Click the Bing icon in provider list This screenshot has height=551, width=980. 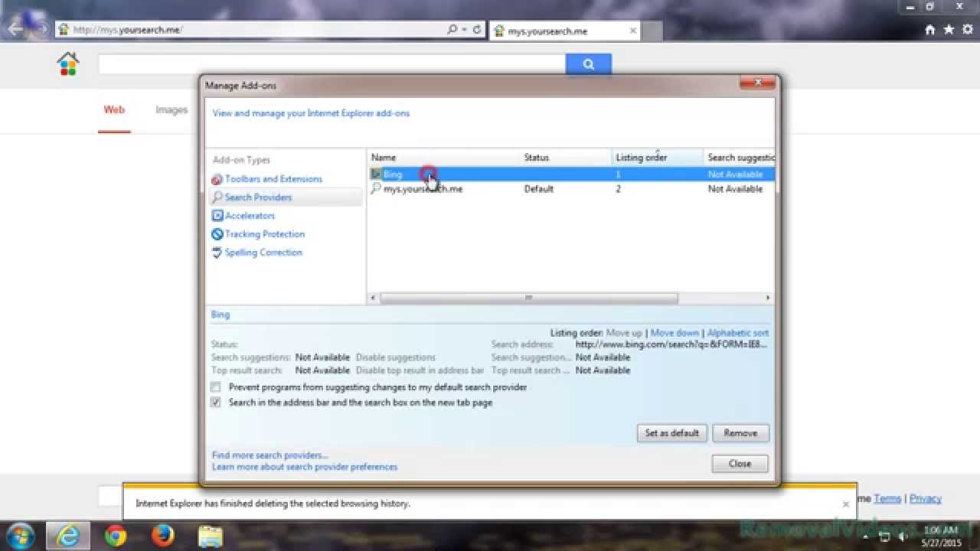tap(376, 174)
